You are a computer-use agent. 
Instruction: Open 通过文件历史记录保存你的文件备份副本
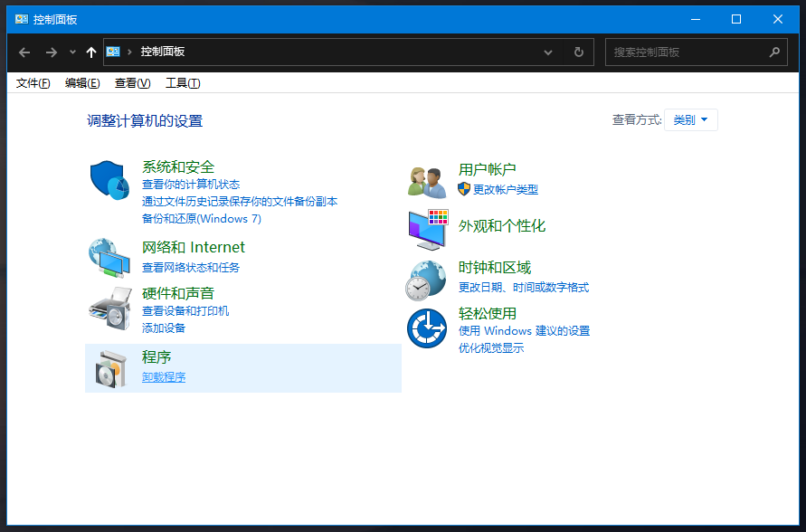(240, 201)
